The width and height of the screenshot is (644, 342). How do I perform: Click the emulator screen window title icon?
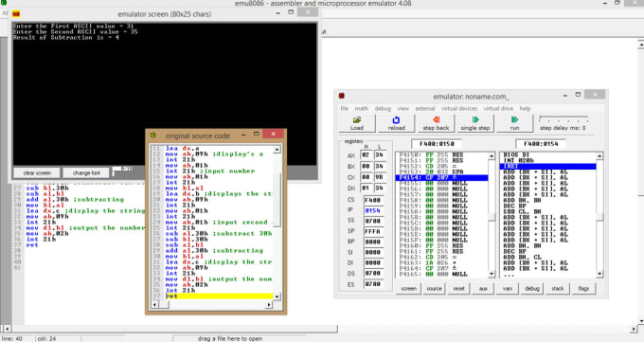pyautogui.click(x=16, y=14)
